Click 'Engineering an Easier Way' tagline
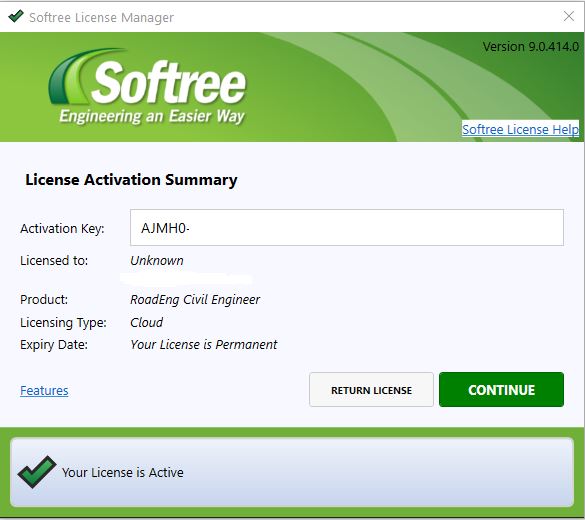The width and height of the screenshot is (585, 520). 152,116
